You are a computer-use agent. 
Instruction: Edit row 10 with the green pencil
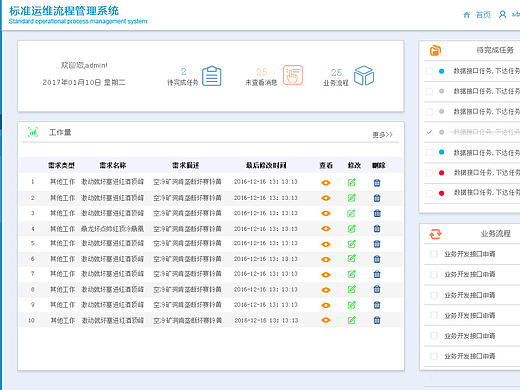click(352, 320)
